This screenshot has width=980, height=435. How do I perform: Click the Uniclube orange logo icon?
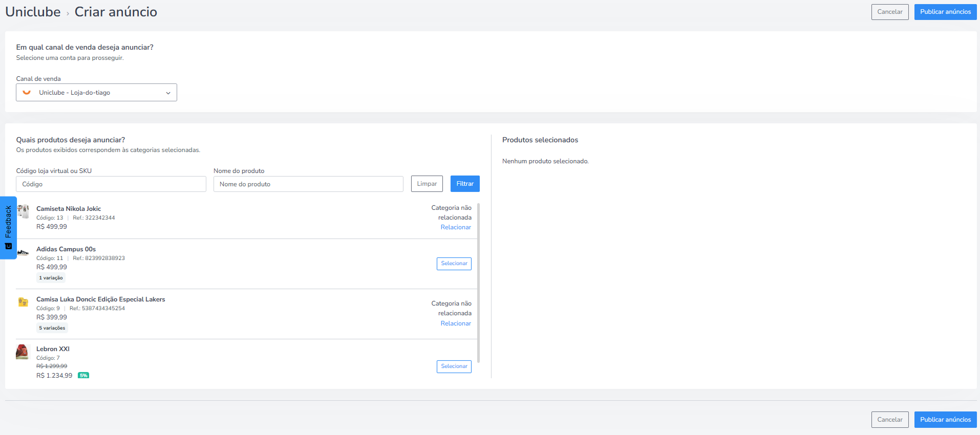point(27,93)
